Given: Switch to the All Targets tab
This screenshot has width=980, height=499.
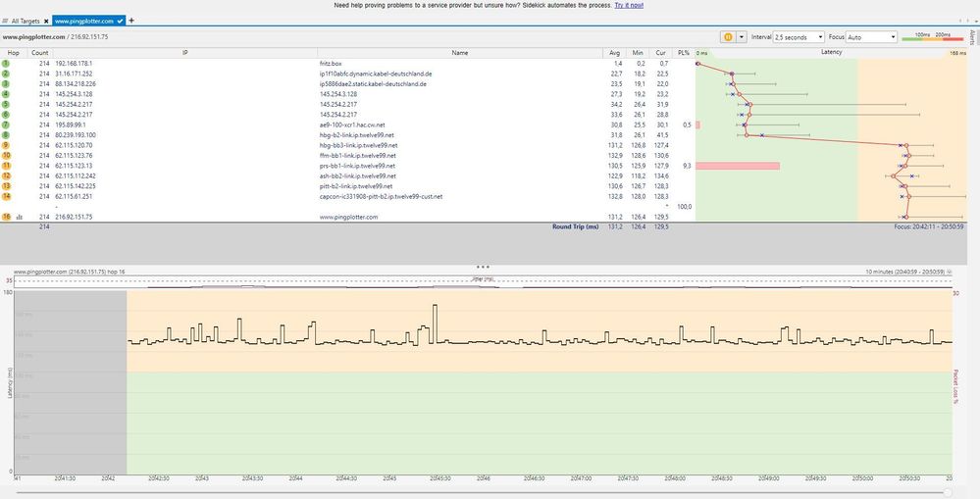Looking at the screenshot, I should coord(27,20).
